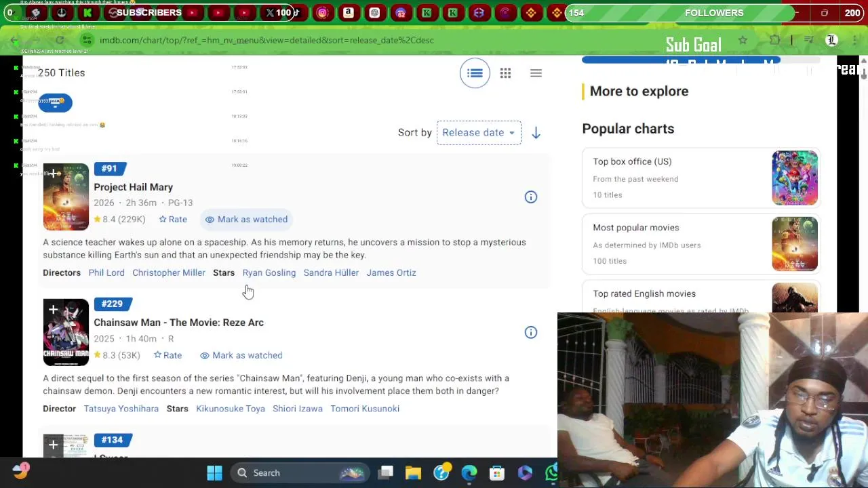The width and height of the screenshot is (868, 488).
Task: Open the info icon for Chainsaw Man
Action: [x=530, y=332]
